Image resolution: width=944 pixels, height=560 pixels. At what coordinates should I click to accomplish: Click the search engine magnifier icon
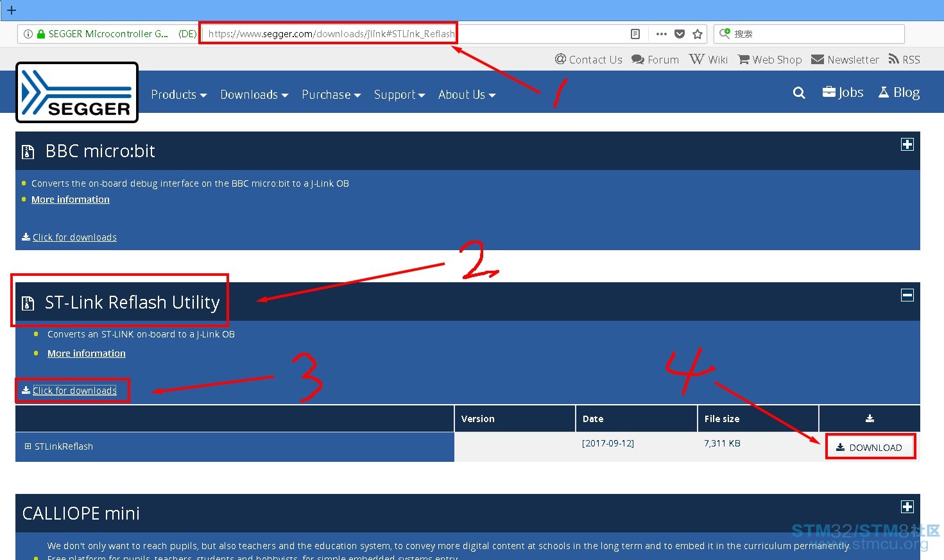725,33
